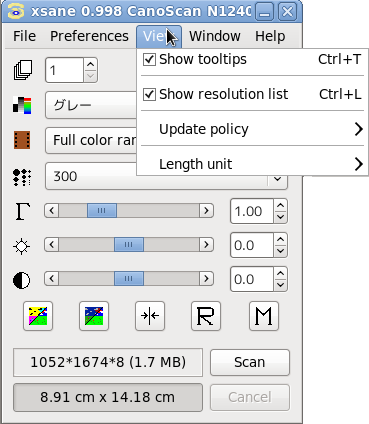Viewport: 369px width, 424px height.
Task: Increase gamma value with up arrow
Action: tap(280, 205)
